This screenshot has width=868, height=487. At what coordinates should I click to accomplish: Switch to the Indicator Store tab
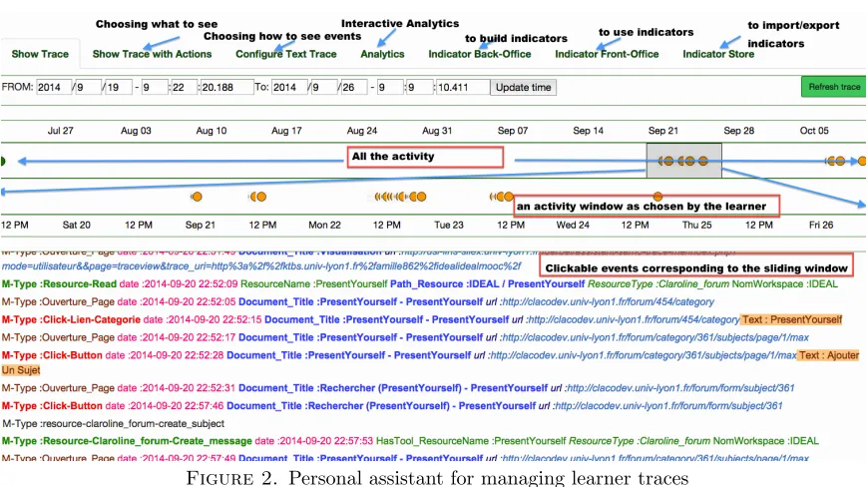tap(718, 54)
